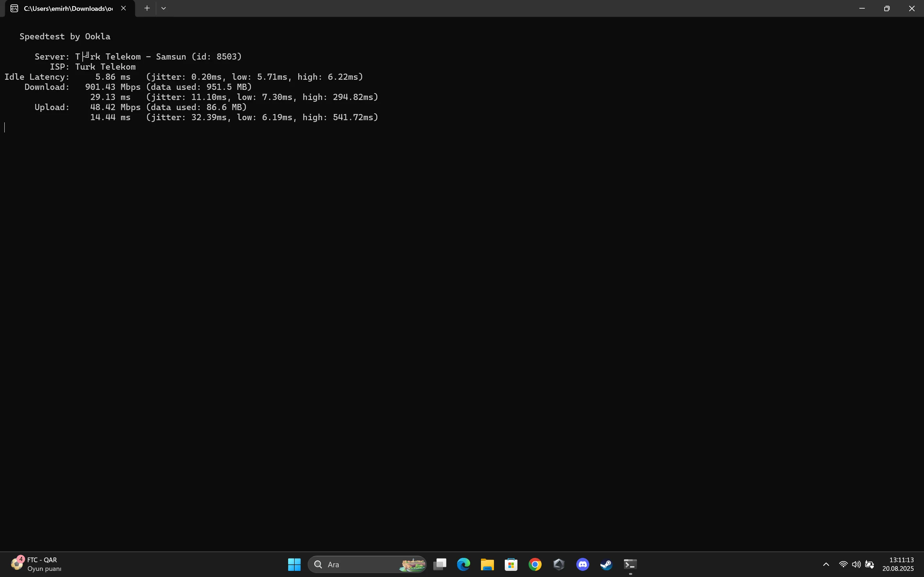924x577 pixels.
Task: Open the volume control flyout
Action: click(856, 564)
